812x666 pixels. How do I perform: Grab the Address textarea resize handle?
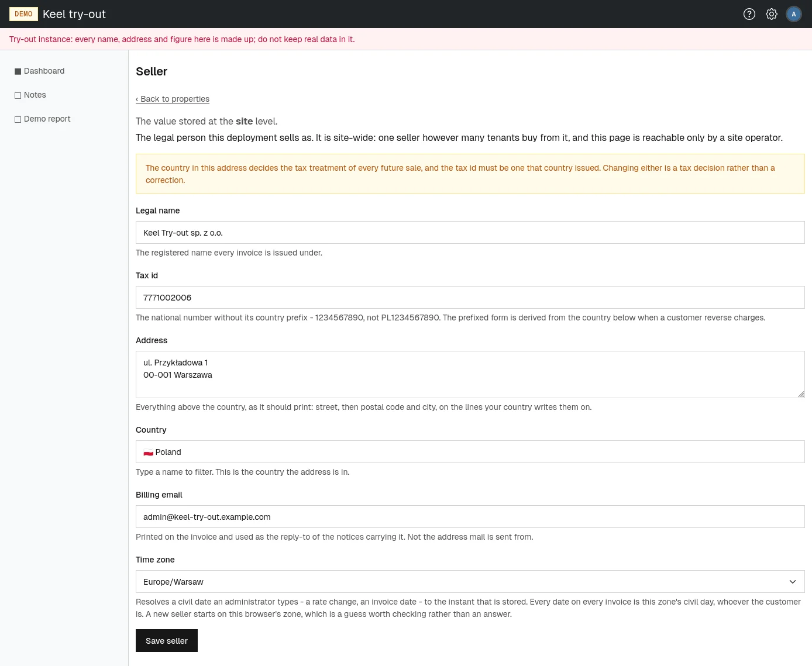click(801, 394)
